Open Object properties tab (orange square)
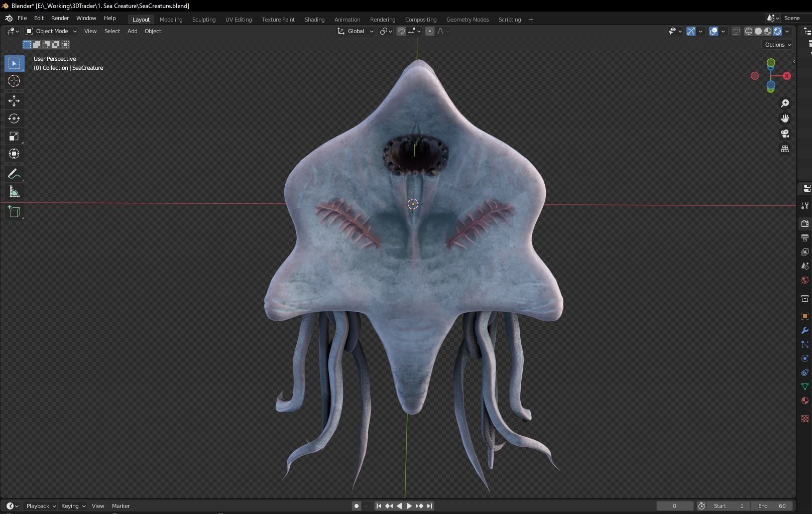Screen dimensions: 812x514 805,316
